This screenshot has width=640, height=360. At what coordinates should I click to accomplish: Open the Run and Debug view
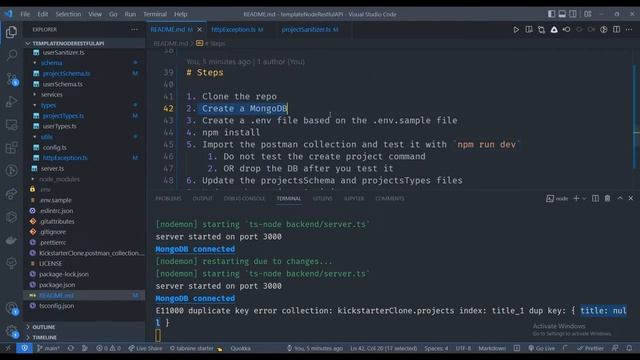coord(11,102)
